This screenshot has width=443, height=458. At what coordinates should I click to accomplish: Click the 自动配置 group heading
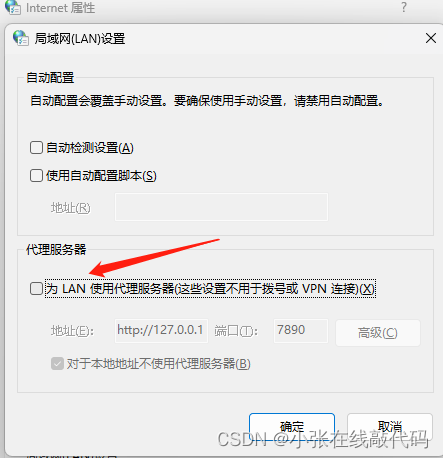point(50,78)
